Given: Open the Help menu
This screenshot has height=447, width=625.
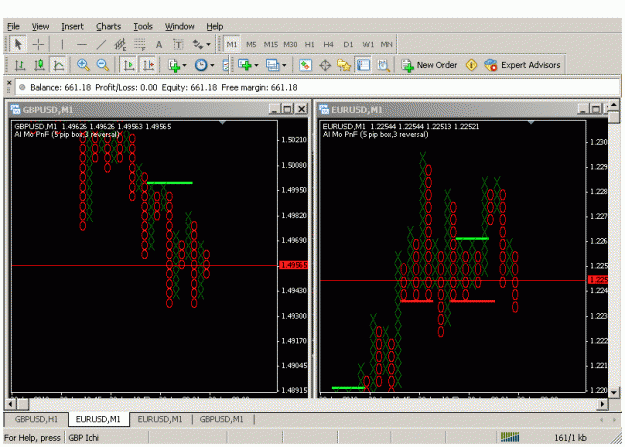Looking at the screenshot, I should [214, 26].
